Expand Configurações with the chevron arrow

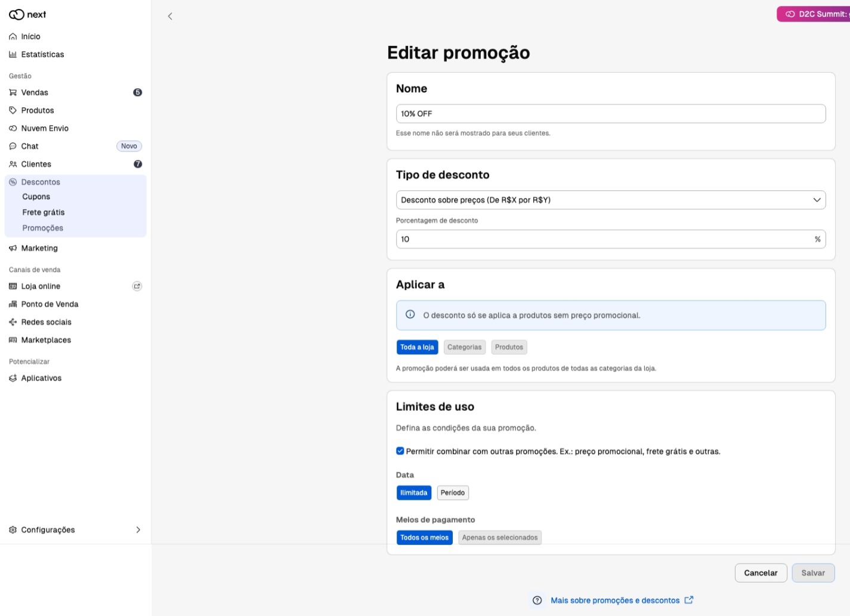coord(138,530)
